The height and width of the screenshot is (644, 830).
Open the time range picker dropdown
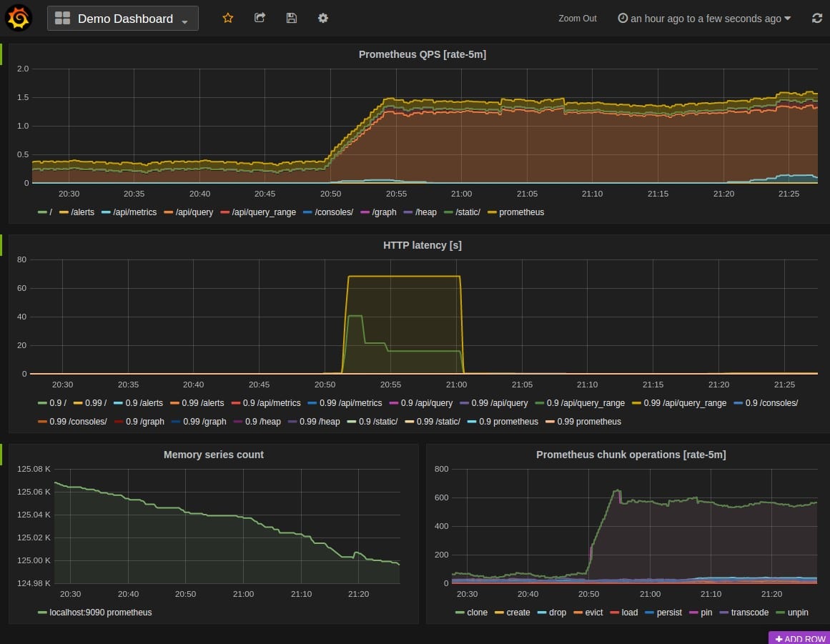705,19
